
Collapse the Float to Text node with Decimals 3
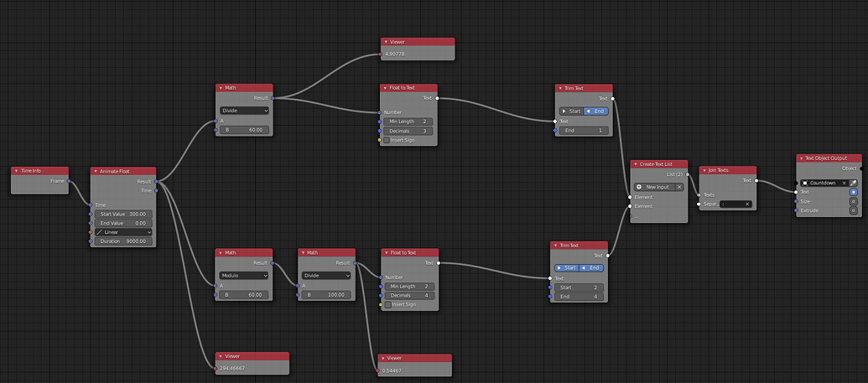385,87
